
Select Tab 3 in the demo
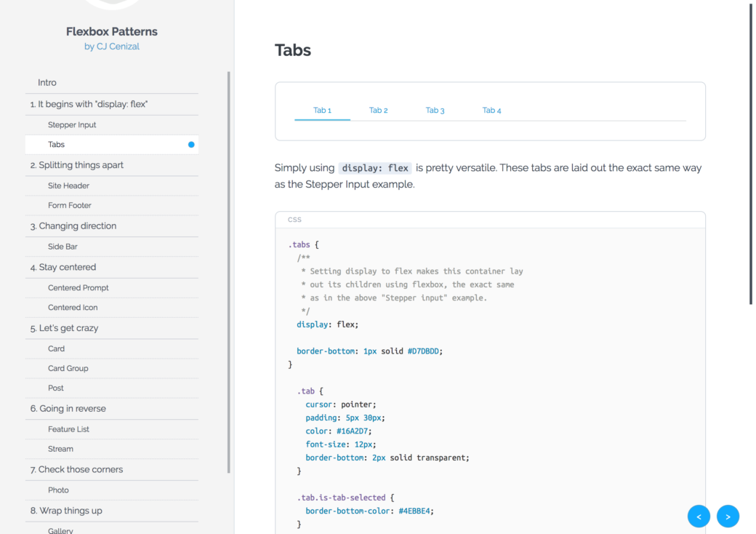435,110
